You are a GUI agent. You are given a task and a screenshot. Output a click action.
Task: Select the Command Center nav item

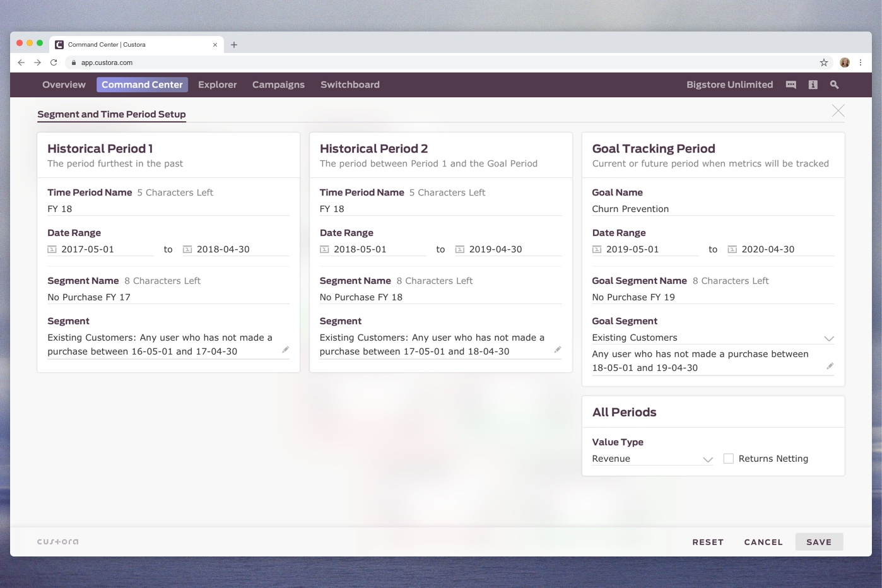point(142,85)
